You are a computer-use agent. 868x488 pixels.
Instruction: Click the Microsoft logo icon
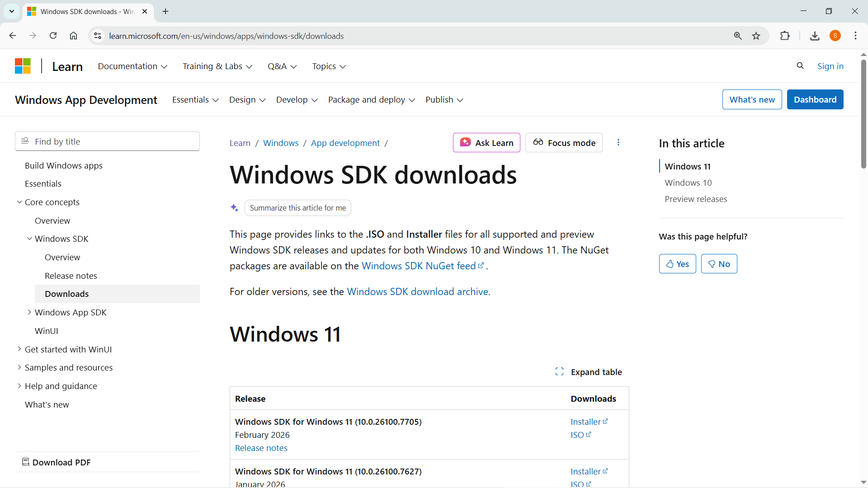pyautogui.click(x=23, y=66)
